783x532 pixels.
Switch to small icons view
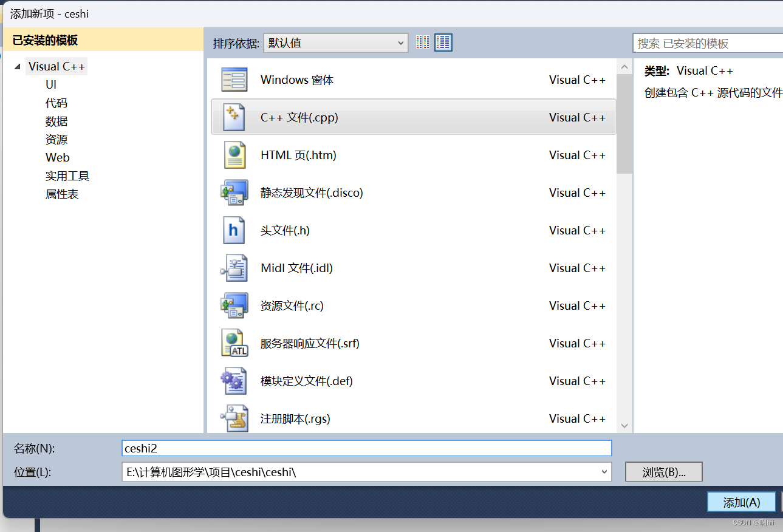click(423, 42)
